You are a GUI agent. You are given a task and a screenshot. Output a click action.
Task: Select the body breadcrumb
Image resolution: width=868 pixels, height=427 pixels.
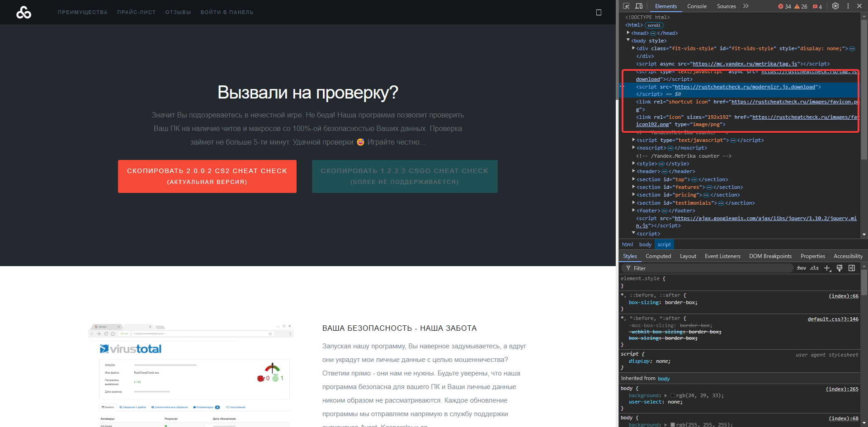(645, 244)
